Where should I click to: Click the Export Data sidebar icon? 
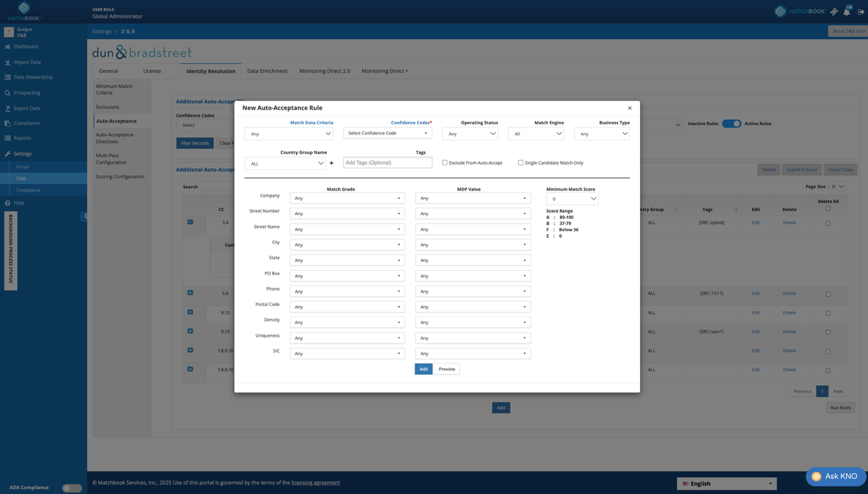(x=8, y=108)
